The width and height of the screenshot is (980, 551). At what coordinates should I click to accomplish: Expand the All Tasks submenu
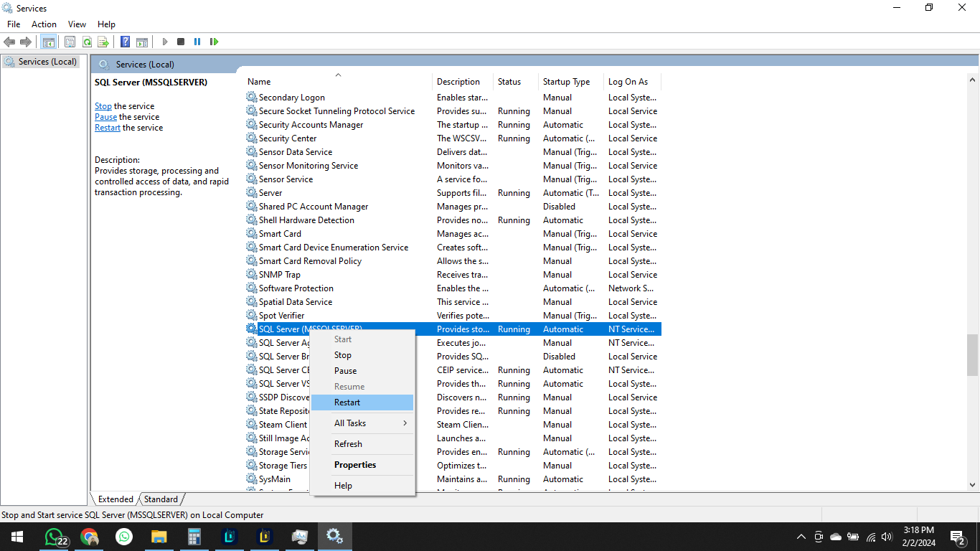(362, 423)
